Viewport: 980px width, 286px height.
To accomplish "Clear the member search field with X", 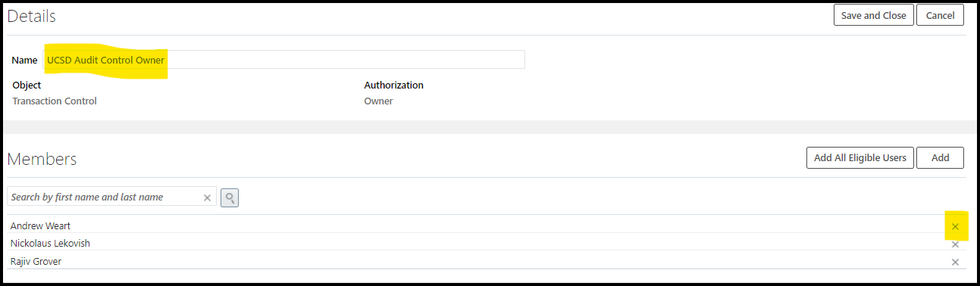I will coord(207,197).
